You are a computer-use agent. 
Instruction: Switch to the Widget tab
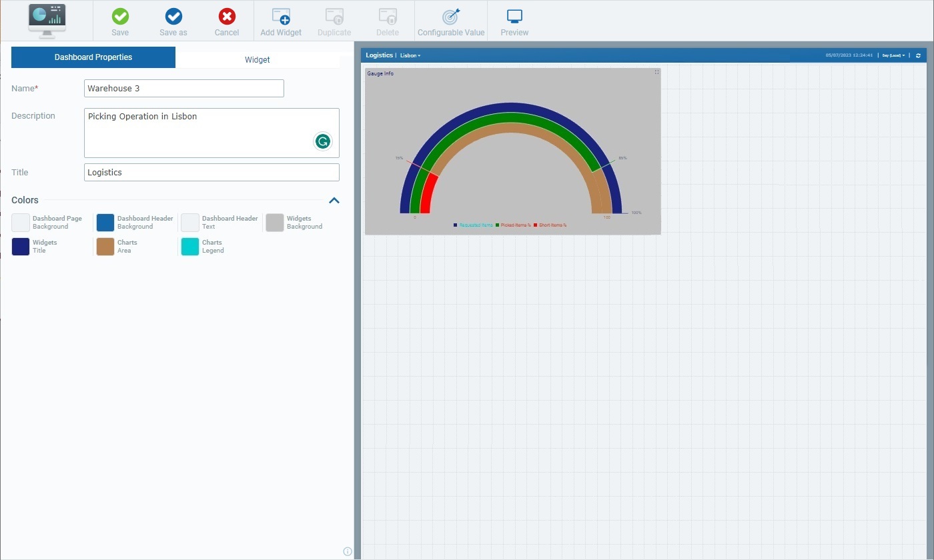[258, 59]
